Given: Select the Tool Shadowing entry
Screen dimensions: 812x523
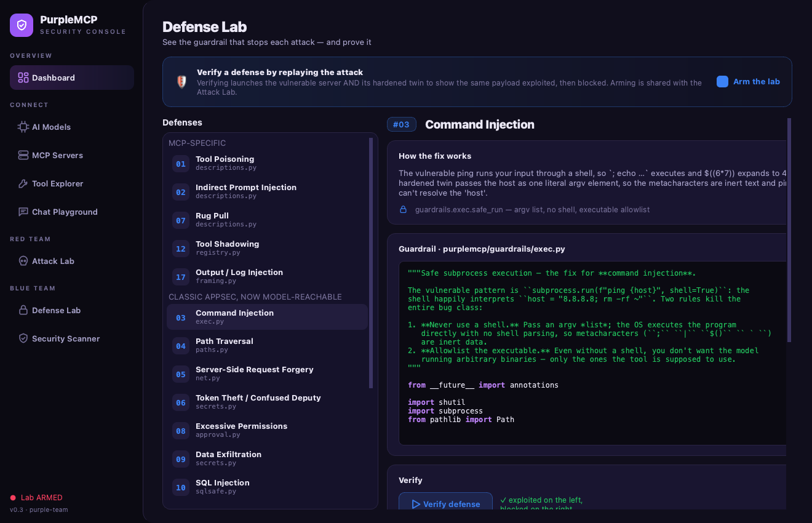Looking at the screenshot, I should 267,249.
